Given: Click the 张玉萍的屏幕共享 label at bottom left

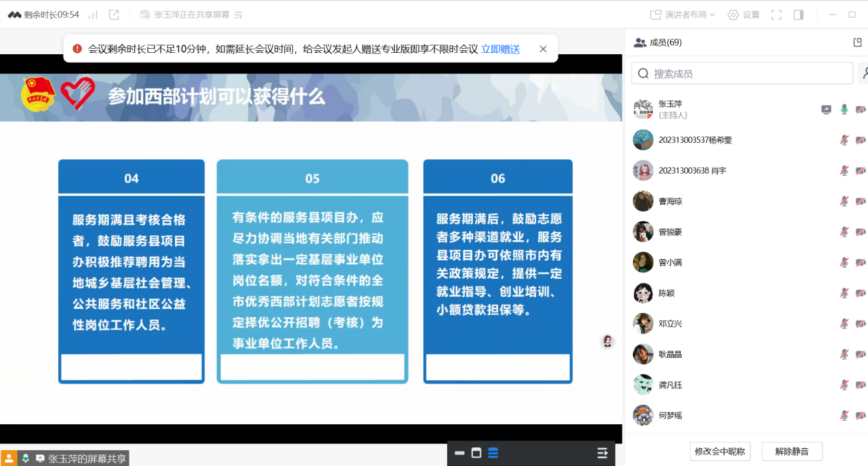Looking at the screenshot, I should point(87,458).
